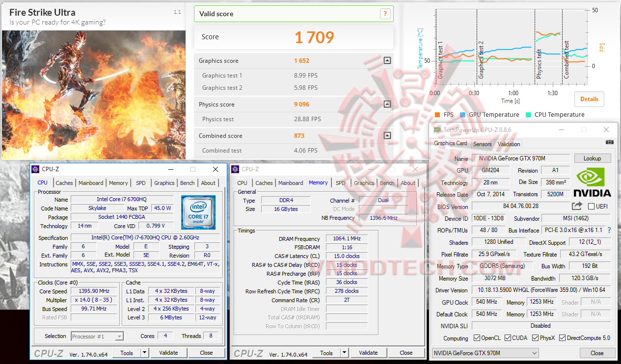Toggle the PhysX checkbox
Screen dimensions: 621x364
535,338
